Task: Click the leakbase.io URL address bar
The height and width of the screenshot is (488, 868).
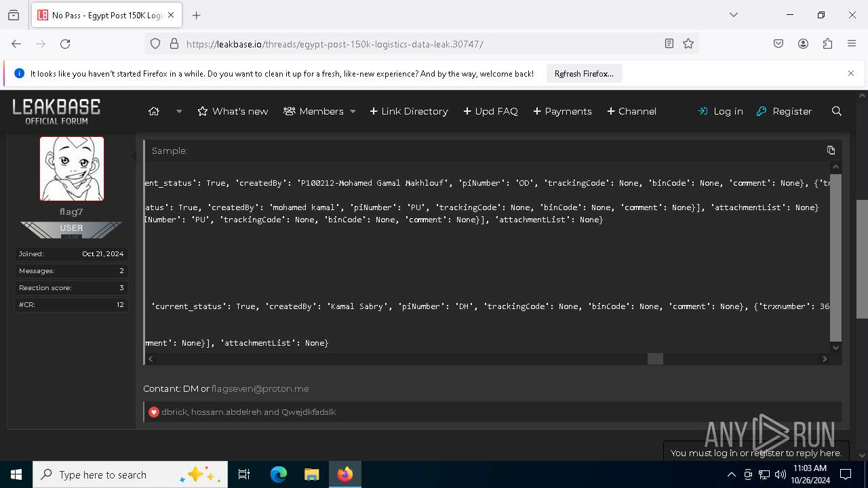Action: tap(420, 43)
